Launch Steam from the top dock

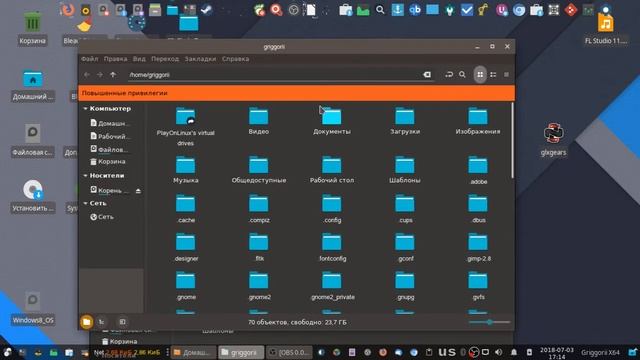[207, 9]
